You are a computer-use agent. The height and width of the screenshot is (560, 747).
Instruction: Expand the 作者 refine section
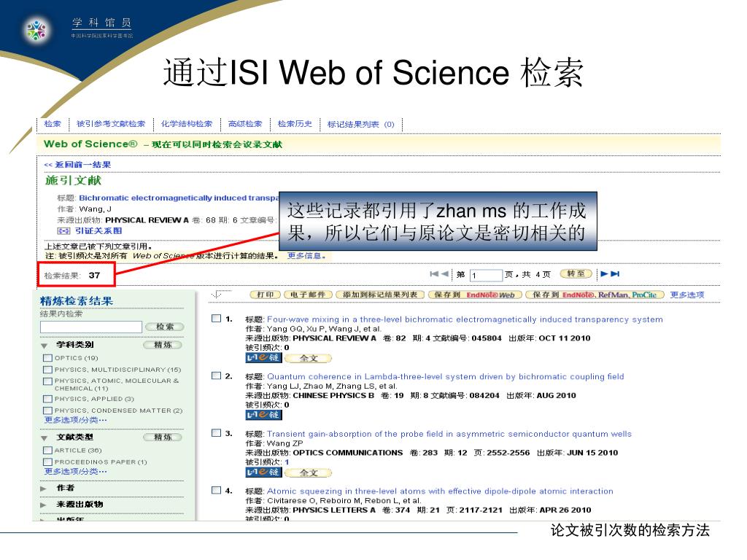pyautogui.click(x=44, y=489)
